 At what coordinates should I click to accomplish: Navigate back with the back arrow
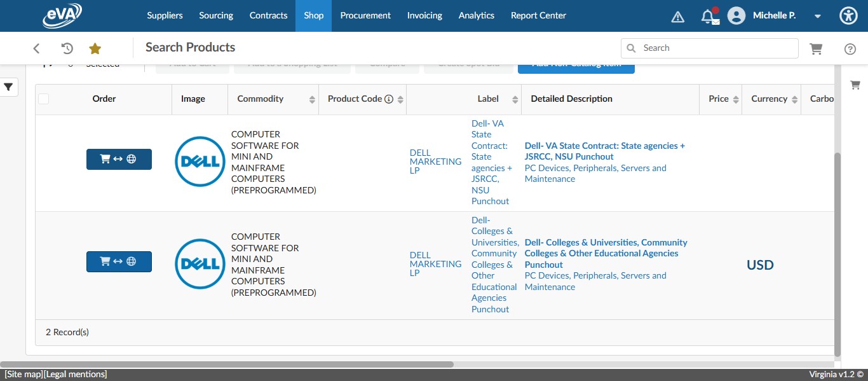click(36, 48)
